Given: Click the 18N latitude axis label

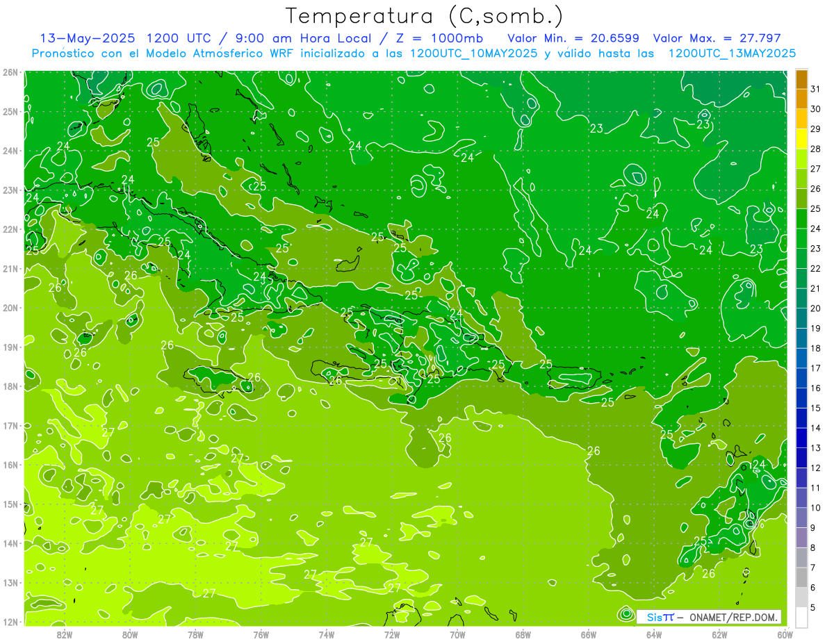Looking at the screenshot, I should 10,386.
